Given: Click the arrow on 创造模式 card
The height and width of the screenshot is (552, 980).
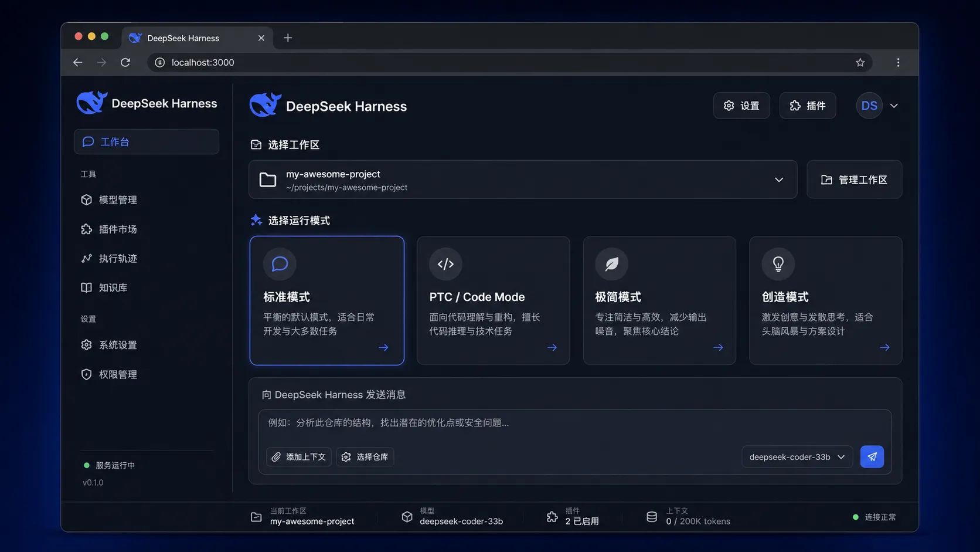Looking at the screenshot, I should point(884,347).
